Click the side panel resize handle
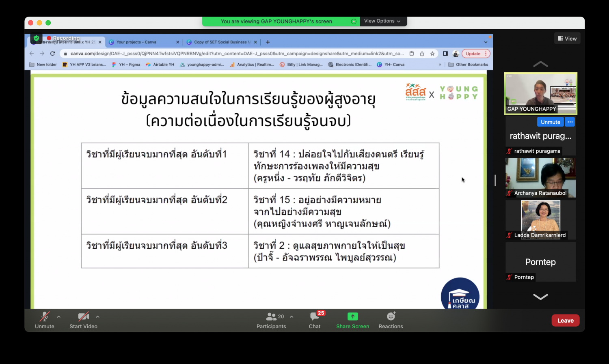Image resolution: width=609 pixels, height=364 pixels. [495, 180]
